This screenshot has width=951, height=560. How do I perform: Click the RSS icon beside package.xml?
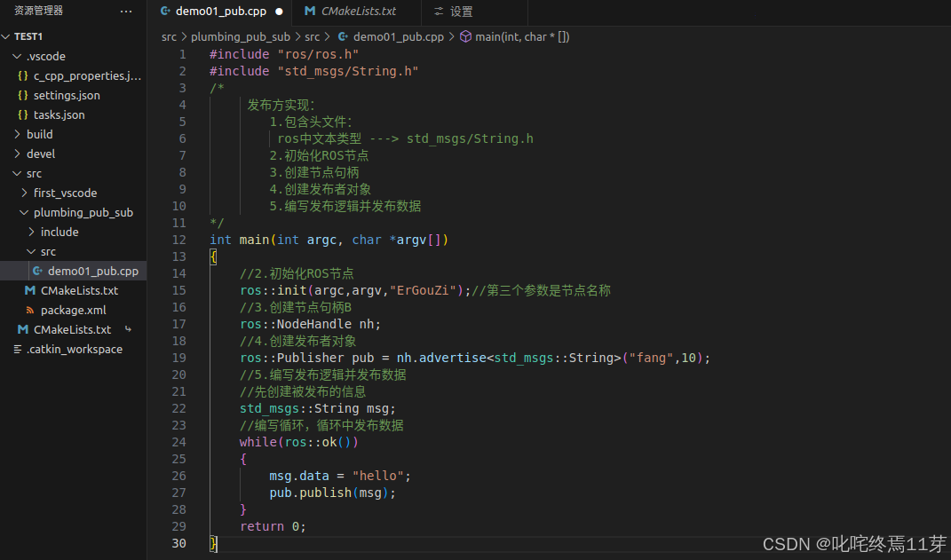click(x=29, y=310)
